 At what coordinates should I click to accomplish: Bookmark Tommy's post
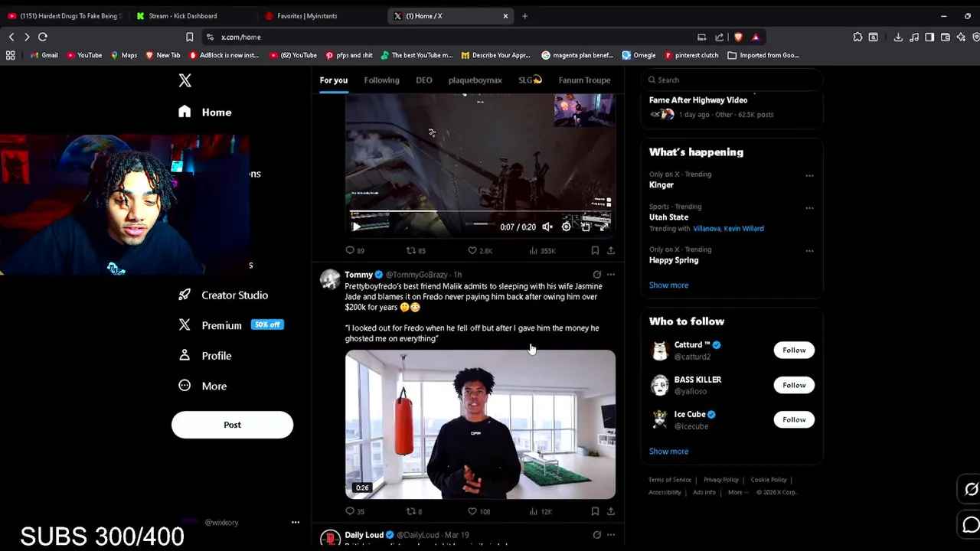coord(595,511)
